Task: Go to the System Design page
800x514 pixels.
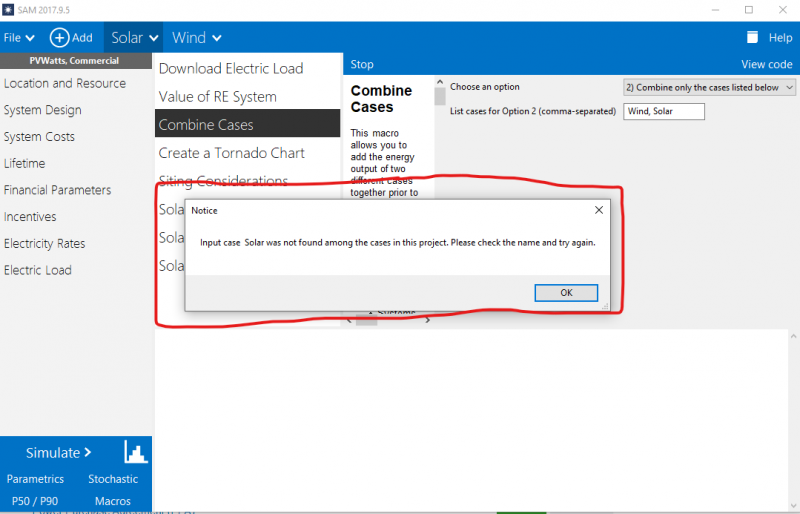Action: (x=43, y=110)
